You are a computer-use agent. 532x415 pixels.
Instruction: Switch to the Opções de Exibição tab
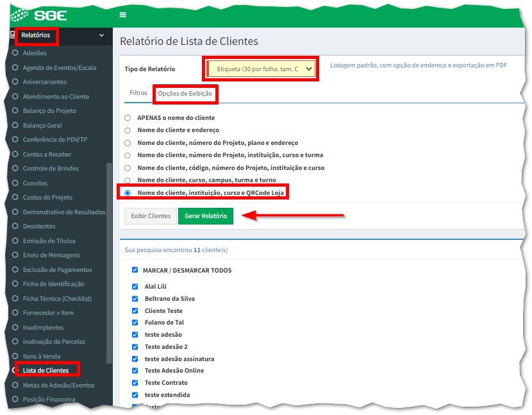click(185, 94)
